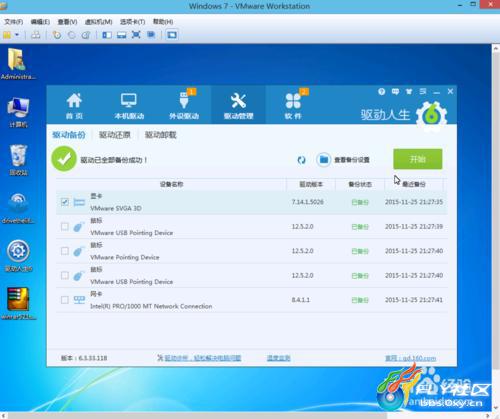
Task: Click the refresh arrows icon
Action: [301, 160]
